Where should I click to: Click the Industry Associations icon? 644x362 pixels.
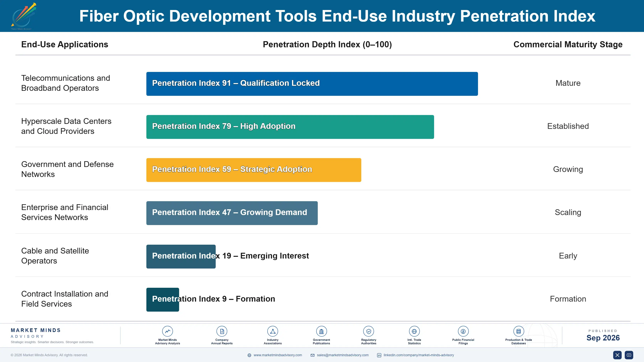273,331
